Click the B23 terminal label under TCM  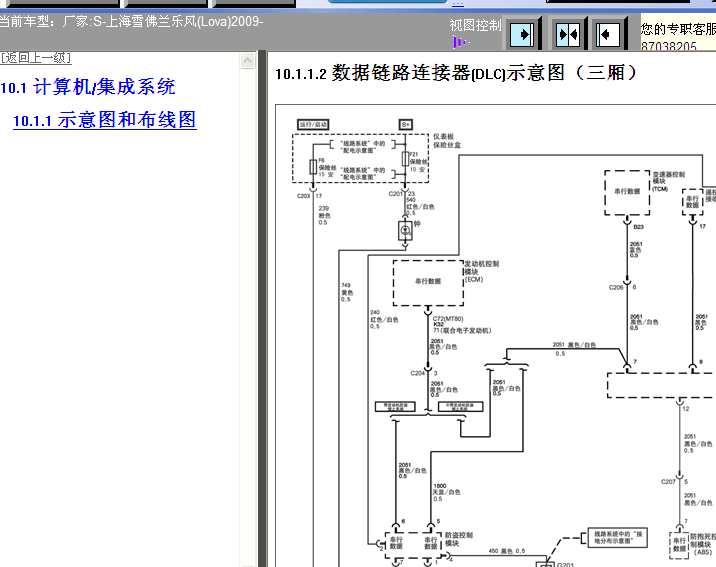click(638, 227)
